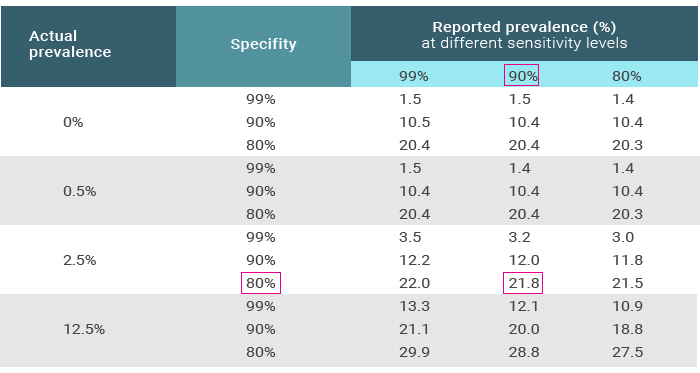
Task: Select the Specifity column header
Action: coord(263,44)
